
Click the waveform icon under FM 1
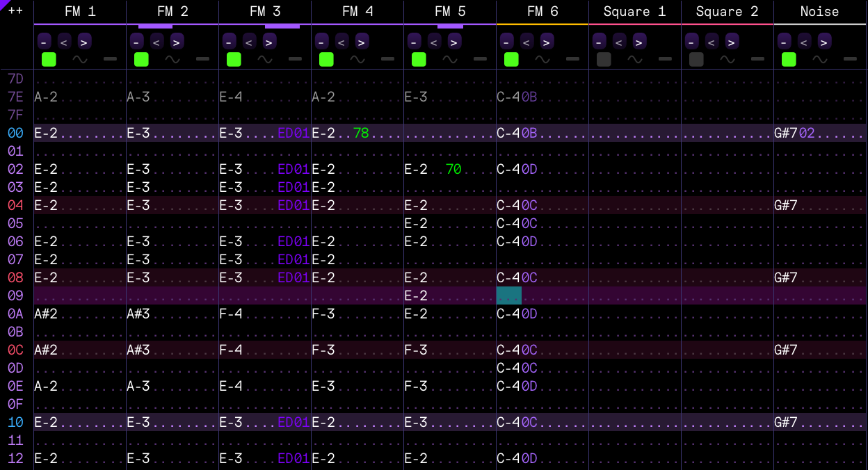(80, 60)
